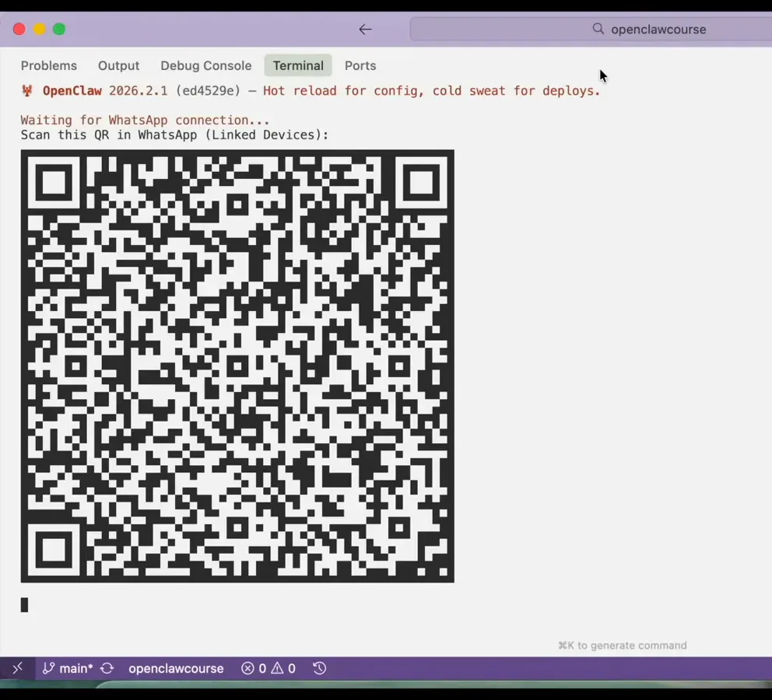The height and width of the screenshot is (700, 772).
Task: Click the main* git branch indicator
Action: pyautogui.click(x=68, y=669)
